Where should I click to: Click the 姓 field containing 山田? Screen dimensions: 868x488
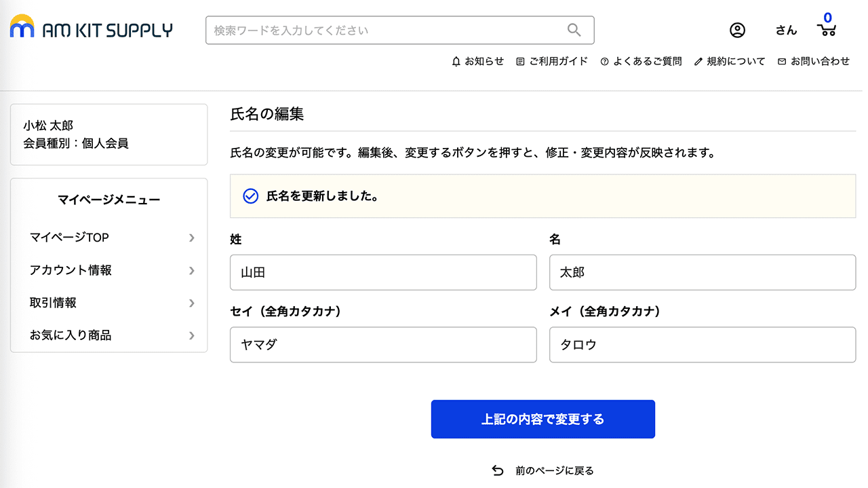(x=383, y=272)
